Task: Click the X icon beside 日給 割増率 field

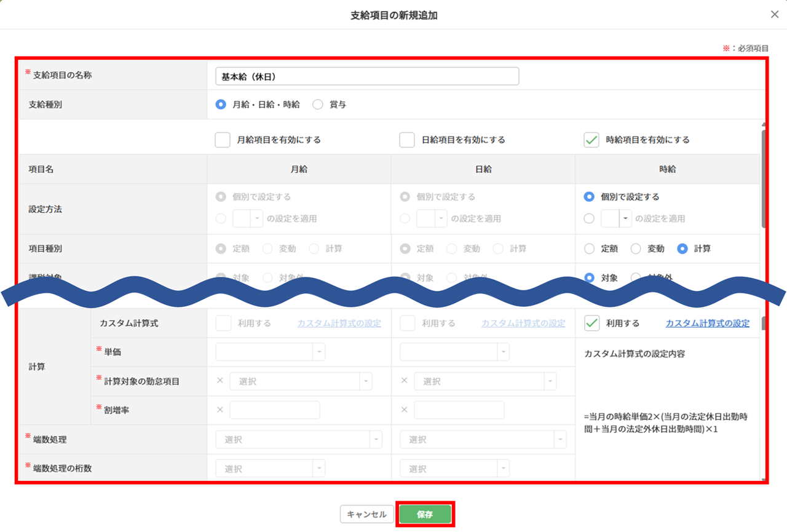Action: coord(404,410)
